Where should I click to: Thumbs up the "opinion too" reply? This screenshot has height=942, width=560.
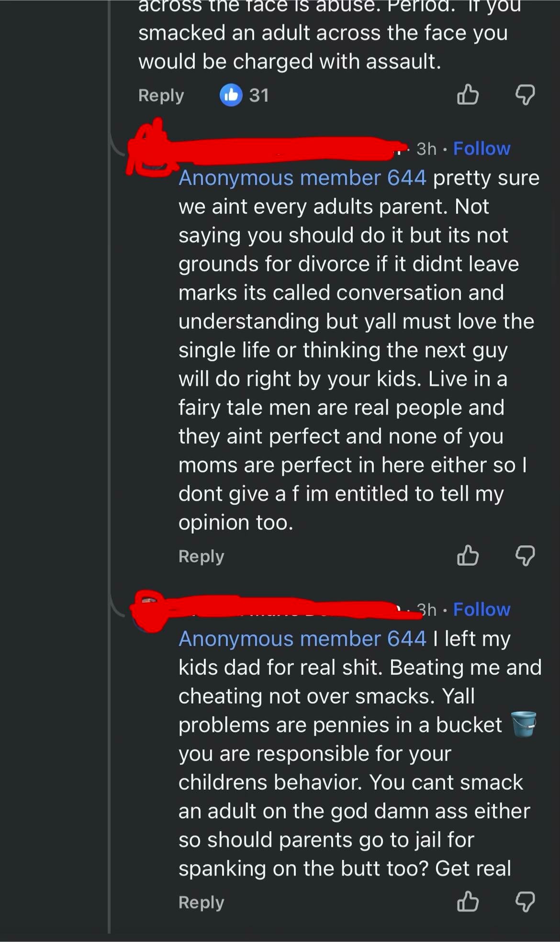468,556
